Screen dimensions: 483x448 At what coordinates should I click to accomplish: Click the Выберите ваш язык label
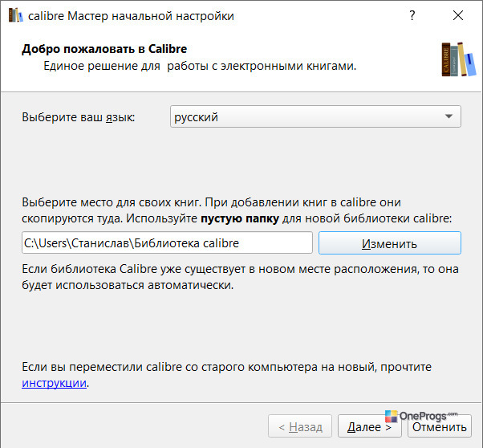point(79,117)
